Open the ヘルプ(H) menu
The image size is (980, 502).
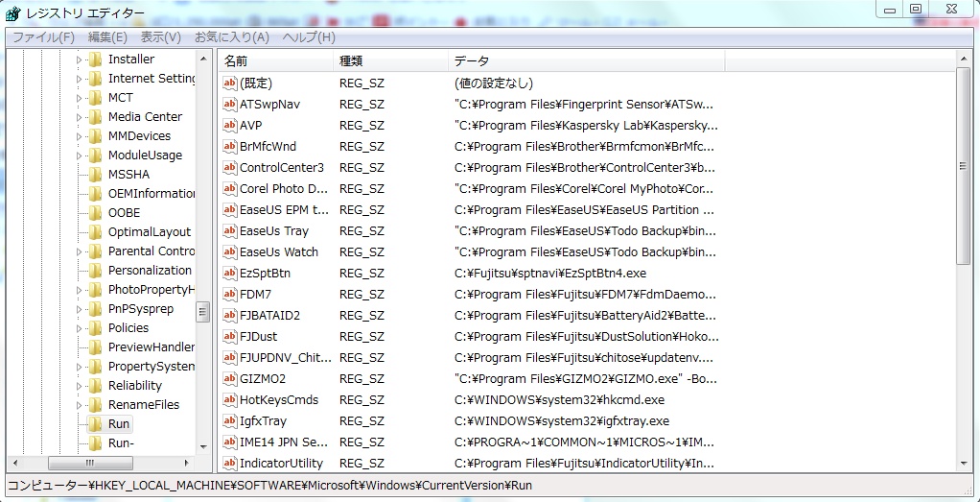coord(309,36)
